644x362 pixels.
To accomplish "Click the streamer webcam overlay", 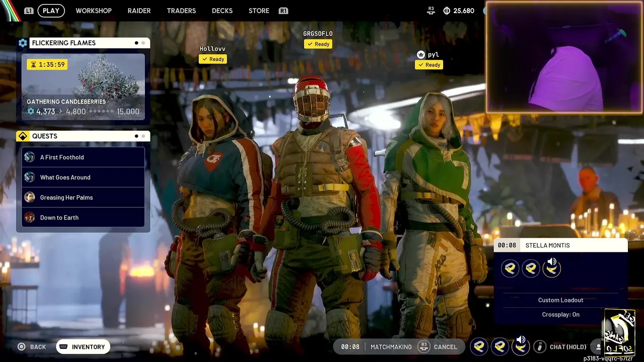I will [x=564, y=57].
